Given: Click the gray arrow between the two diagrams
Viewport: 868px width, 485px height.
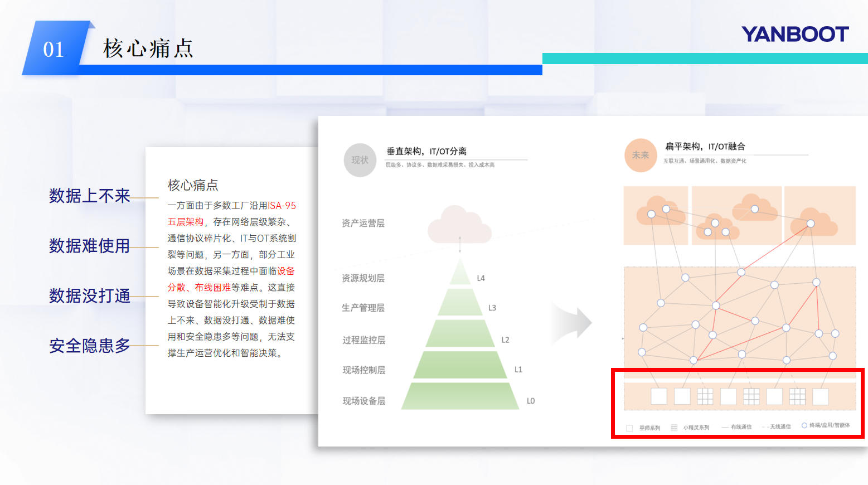Looking at the screenshot, I should (x=571, y=322).
